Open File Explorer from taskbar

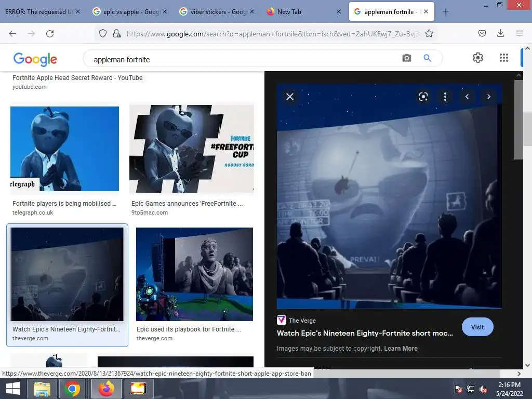[x=42, y=389]
